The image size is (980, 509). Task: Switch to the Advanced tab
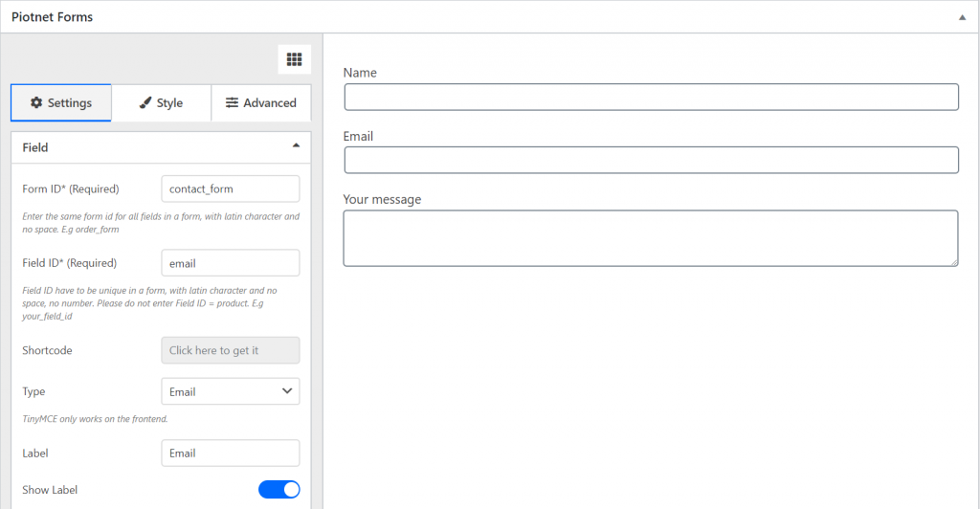pyautogui.click(x=261, y=102)
